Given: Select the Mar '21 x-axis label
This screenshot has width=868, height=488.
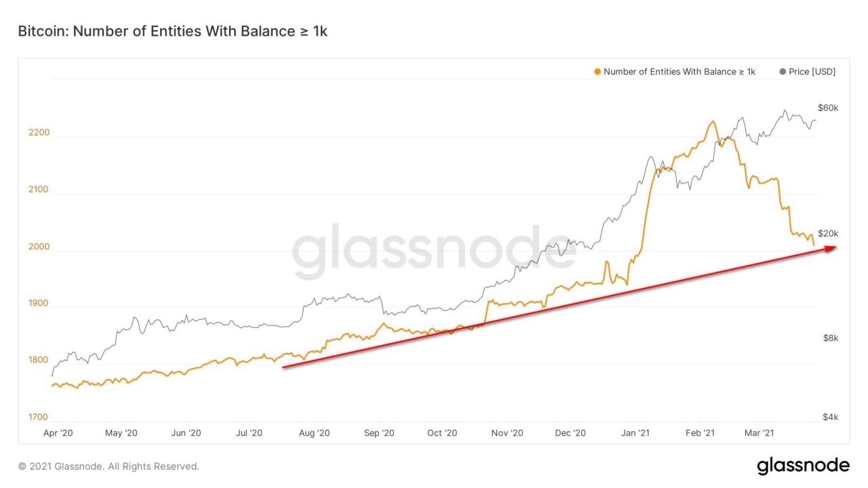Looking at the screenshot, I should click(759, 433).
